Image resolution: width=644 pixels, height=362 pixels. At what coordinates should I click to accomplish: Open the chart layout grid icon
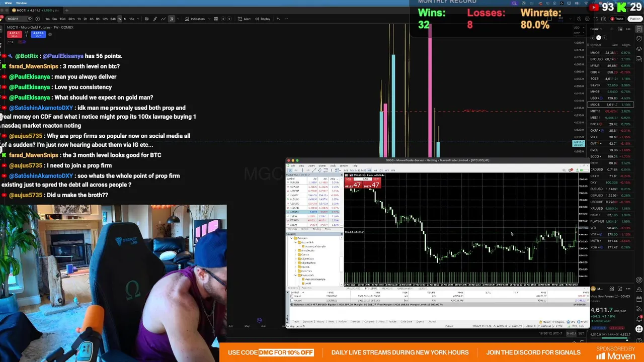click(216, 19)
